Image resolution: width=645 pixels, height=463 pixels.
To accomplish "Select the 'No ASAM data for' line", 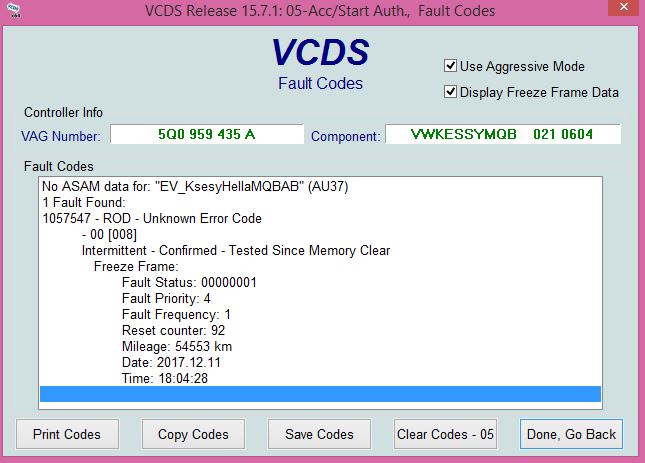I will [195, 187].
